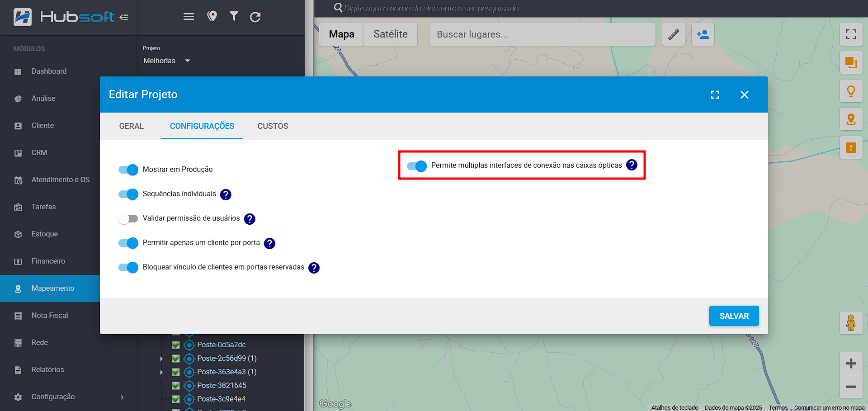The width and height of the screenshot is (868, 411).
Task: Click the search magnifier icon at top
Action: (338, 8)
